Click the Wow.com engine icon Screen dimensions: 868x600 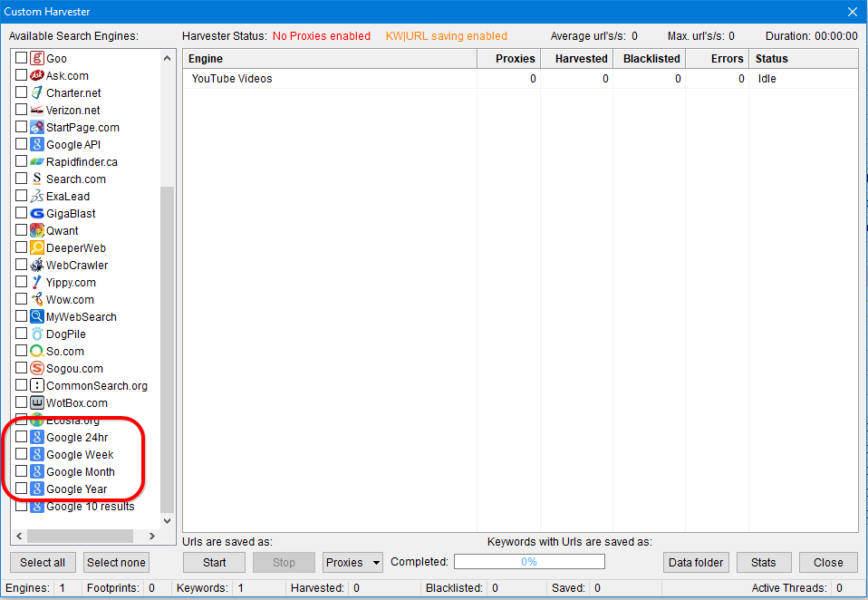tap(37, 299)
